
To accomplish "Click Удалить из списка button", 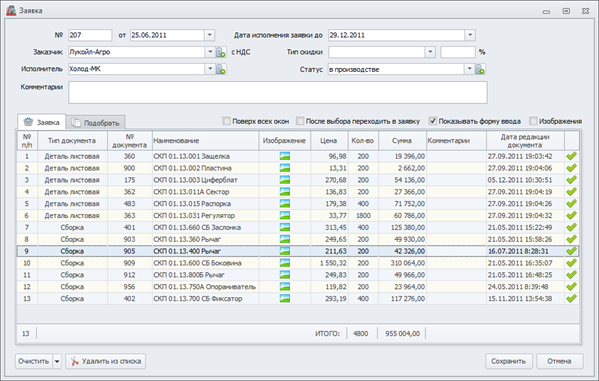I will tap(105, 361).
